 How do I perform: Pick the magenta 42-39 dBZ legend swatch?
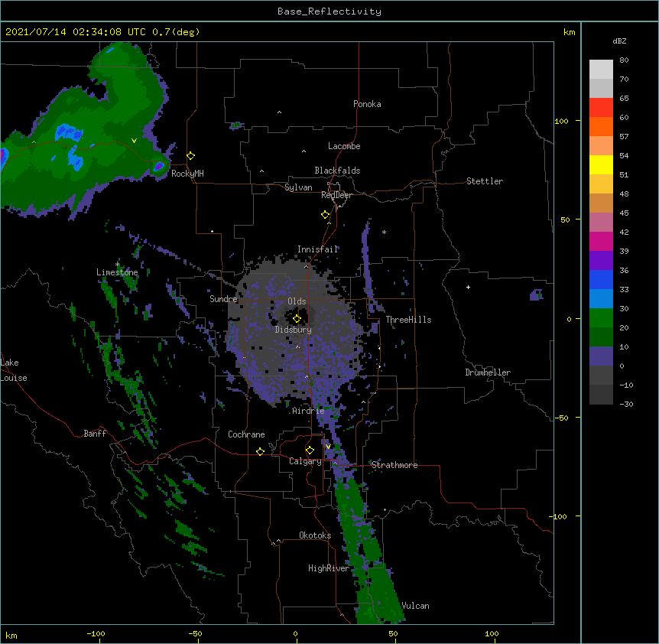coord(601,241)
